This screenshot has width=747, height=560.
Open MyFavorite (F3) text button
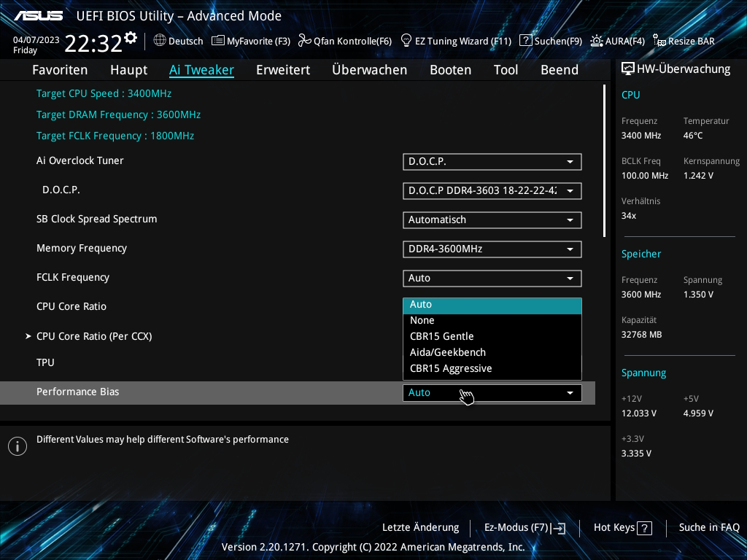point(258,42)
